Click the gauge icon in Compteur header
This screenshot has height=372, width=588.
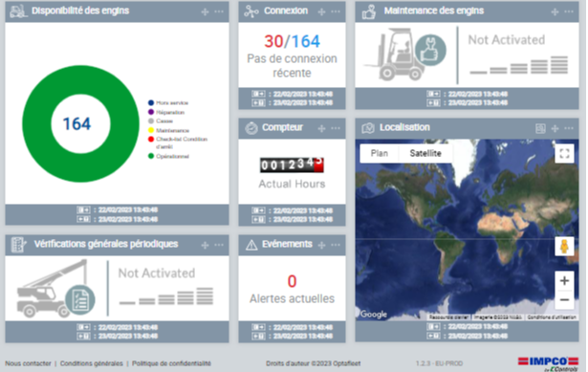[x=251, y=128]
